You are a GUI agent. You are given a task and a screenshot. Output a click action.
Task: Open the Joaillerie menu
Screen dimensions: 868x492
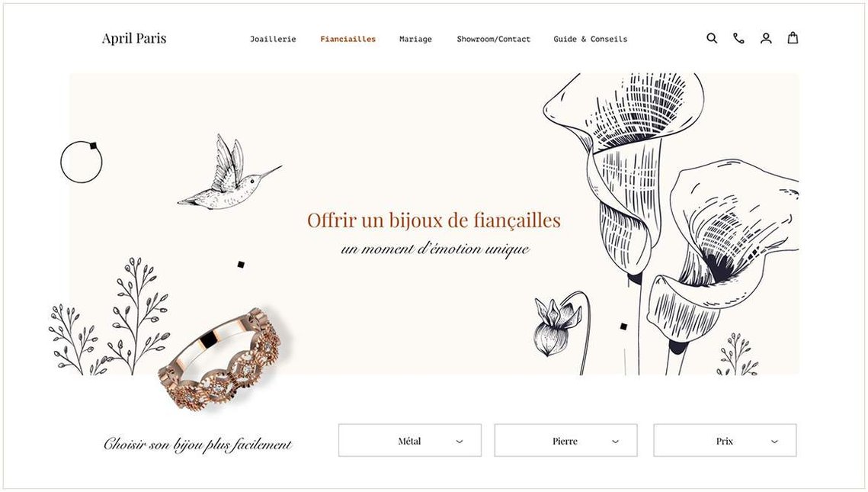[x=273, y=40]
